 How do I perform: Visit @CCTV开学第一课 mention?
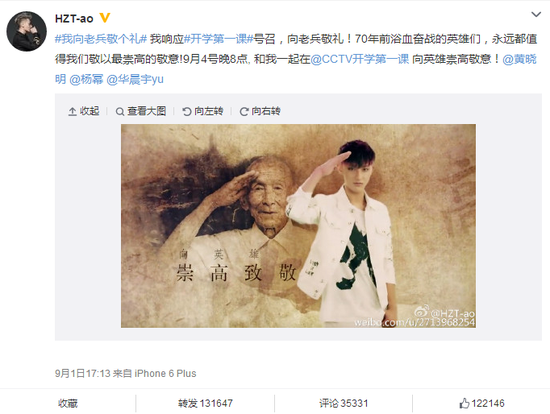pyautogui.click(x=360, y=59)
